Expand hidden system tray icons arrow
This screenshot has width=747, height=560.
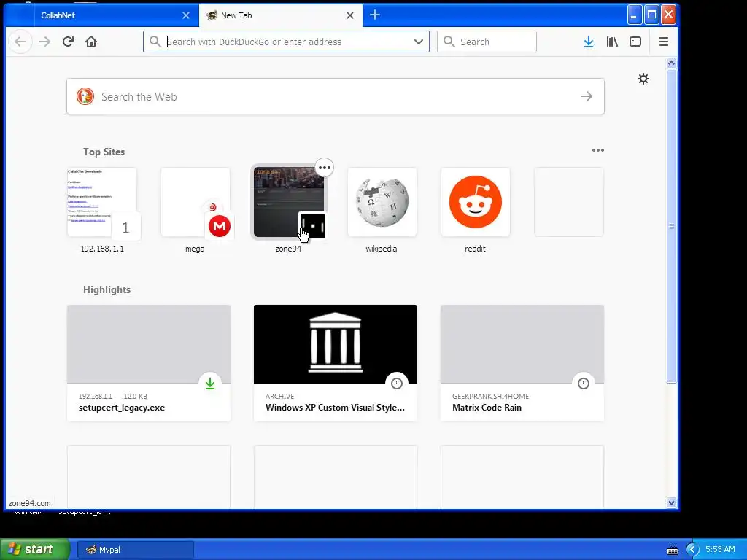tap(692, 550)
